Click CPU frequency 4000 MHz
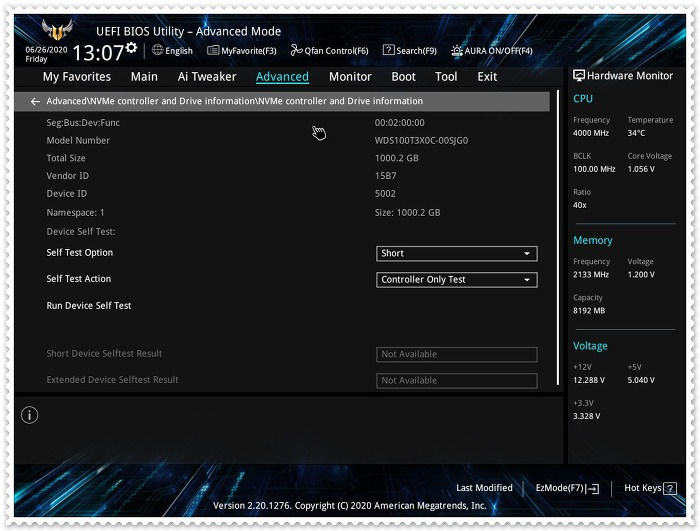This screenshot has width=700, height=531. tap(591, 133)
